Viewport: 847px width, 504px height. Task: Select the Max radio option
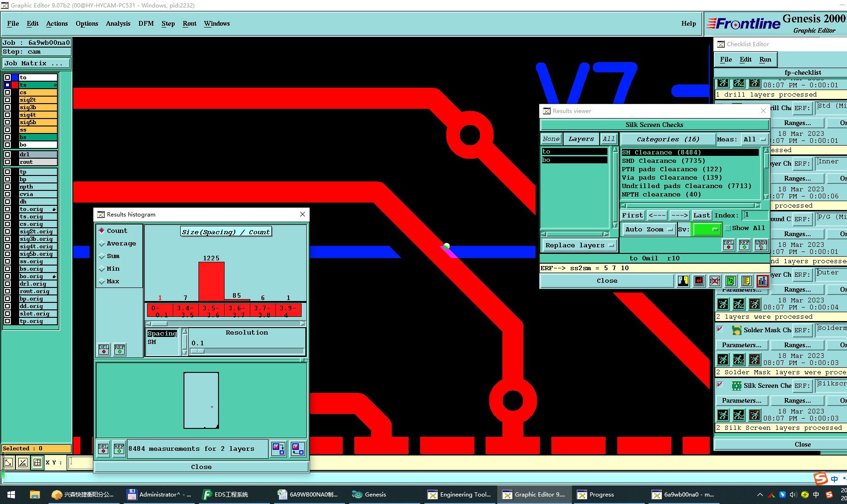click(x=109, y=281)
